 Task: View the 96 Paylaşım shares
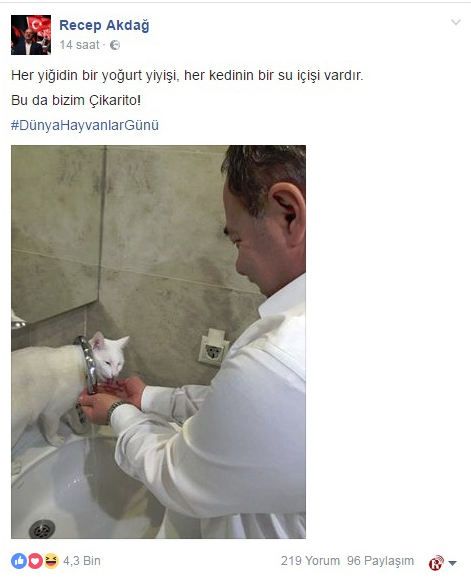pos(380,561)
